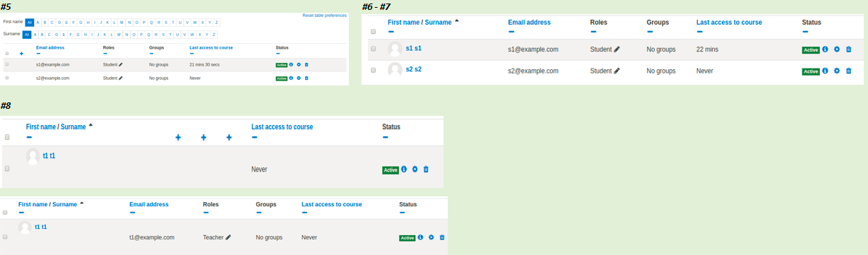Image resolution: width=868 pixels, height=255 pixels.
Task: Open gear icon for s2@example.com in #5 table
Action: pos(299,78)
